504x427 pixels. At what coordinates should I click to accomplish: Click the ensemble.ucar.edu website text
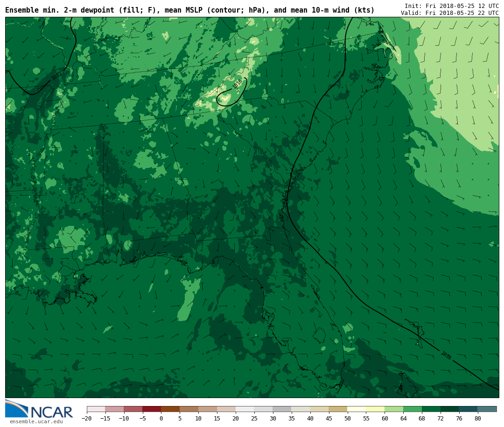(x=36, y=422)
